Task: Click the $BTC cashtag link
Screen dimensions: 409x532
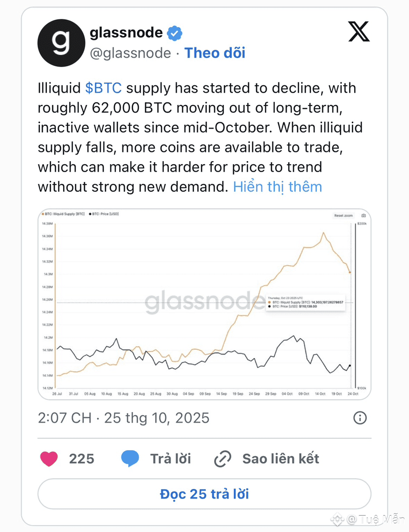Action: (x=103, y=88)
